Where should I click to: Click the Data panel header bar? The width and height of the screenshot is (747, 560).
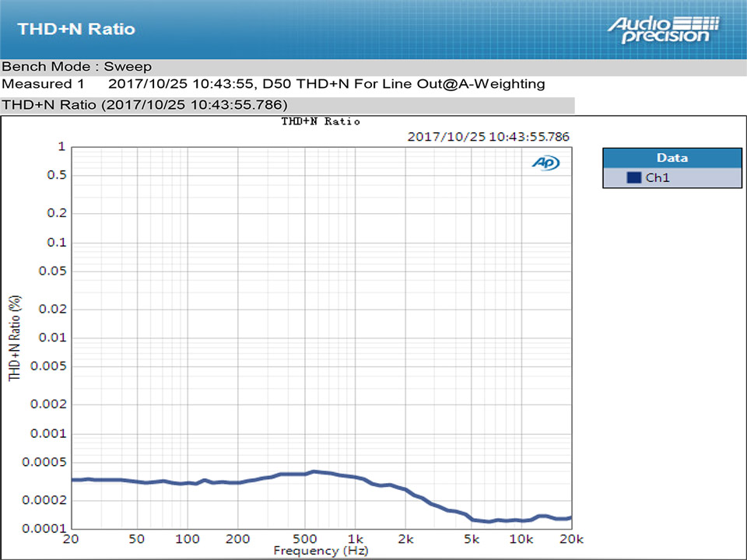pyautogui.click(x=672, y=158)
